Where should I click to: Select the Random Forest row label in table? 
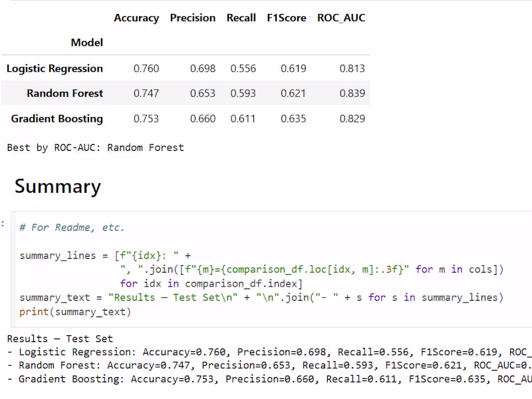[65, 94]
